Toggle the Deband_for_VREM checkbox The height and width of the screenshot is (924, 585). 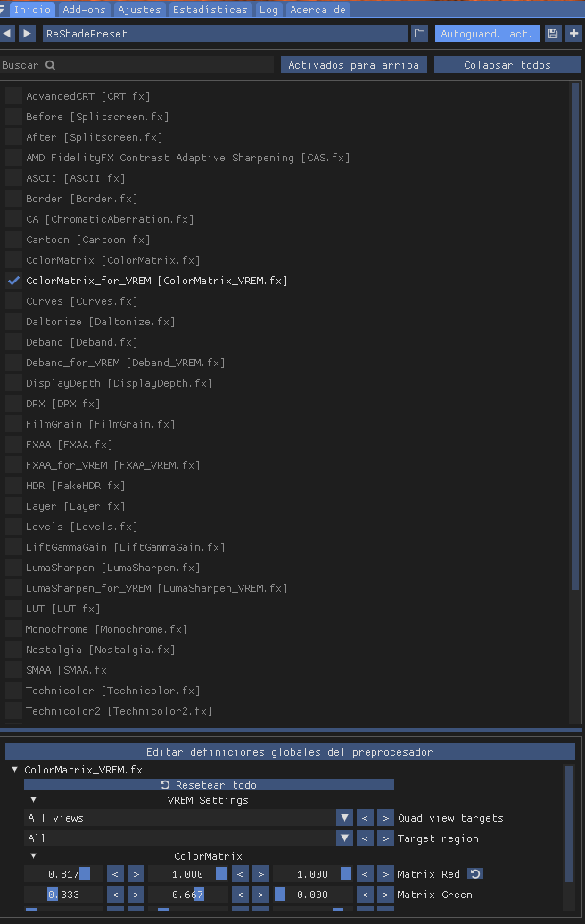[x=13, y=363]
